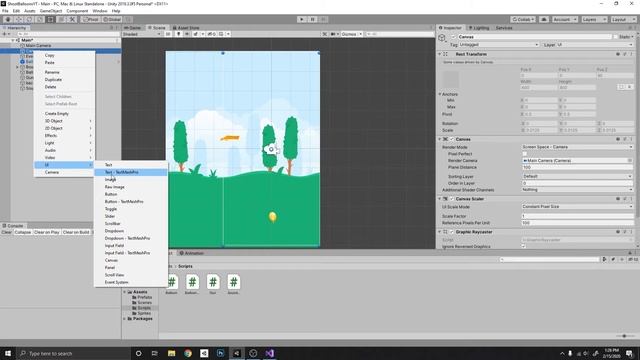This screenshot has width=640, height=360.
Task: Expand the Packages folder in Project
Action: pyautogui.click(x=125, y=318)
